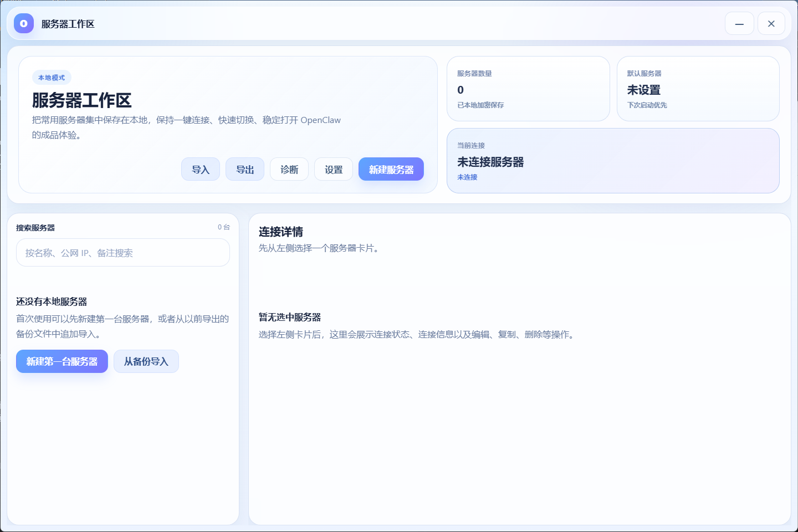This screenshot has height=532, width=798.
Task: Open the 设置 (Settings) option
Action: [x=333, y=169]
